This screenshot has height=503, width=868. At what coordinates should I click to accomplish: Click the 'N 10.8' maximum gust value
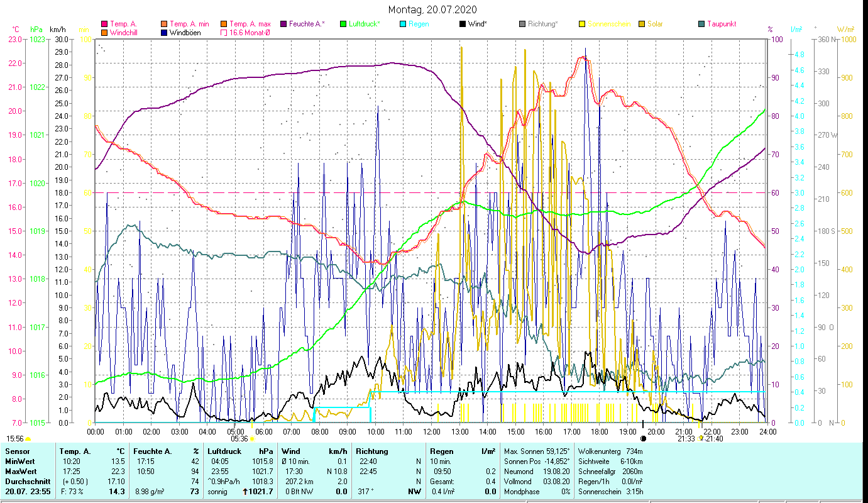(x=337, y=472)
